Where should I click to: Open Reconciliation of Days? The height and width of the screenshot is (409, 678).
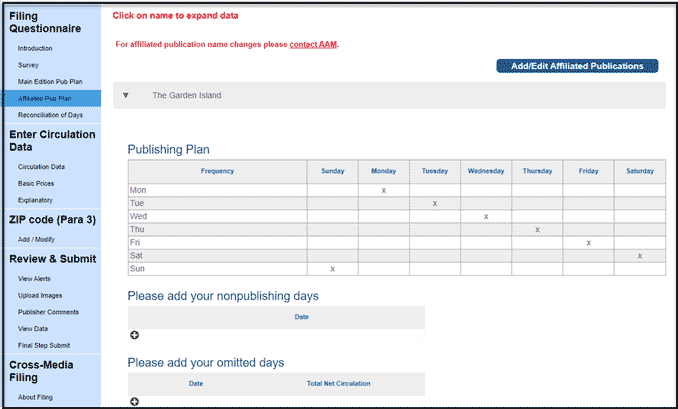tap(50, 115)
